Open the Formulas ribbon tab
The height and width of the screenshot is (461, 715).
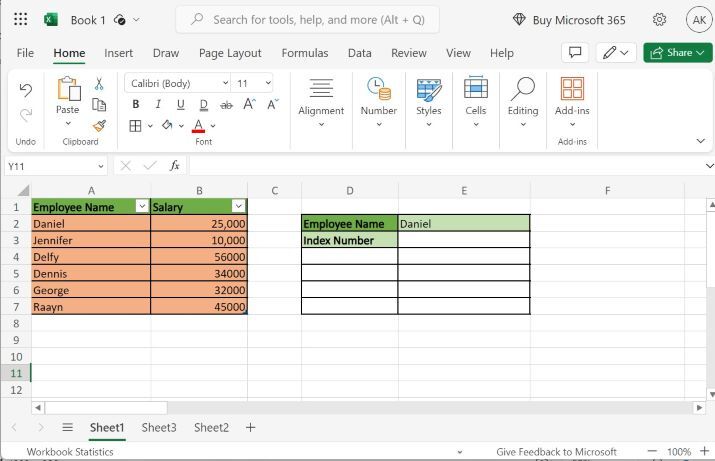pos(304,53)
